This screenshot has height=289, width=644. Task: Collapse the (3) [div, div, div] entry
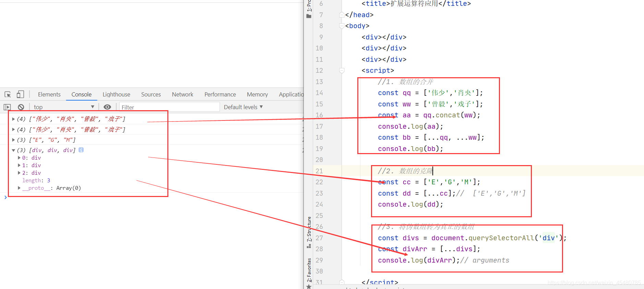(x=13, y=150)
